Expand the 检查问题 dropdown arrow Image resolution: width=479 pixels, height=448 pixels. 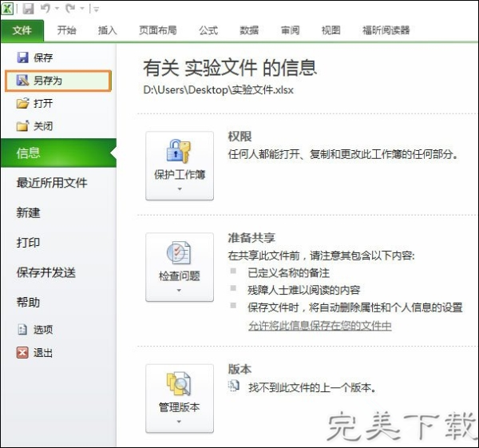(x=180, y=291)
